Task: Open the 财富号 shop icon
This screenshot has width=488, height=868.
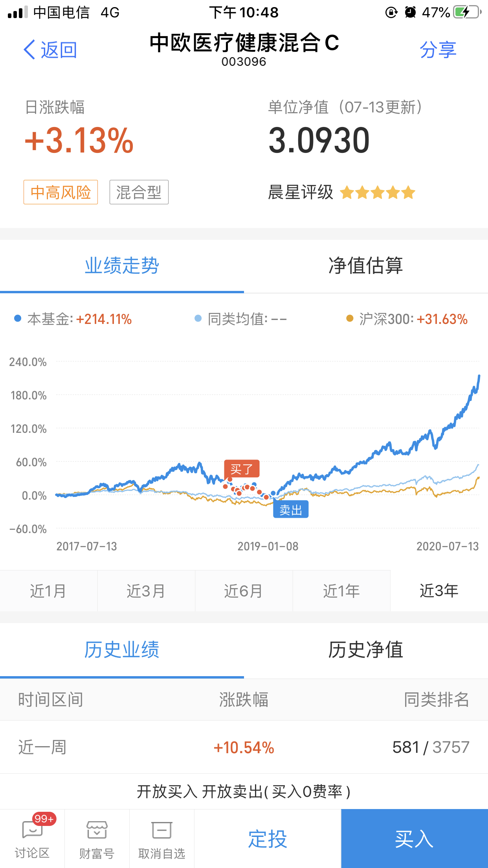Action: click(x=97, y=830)
